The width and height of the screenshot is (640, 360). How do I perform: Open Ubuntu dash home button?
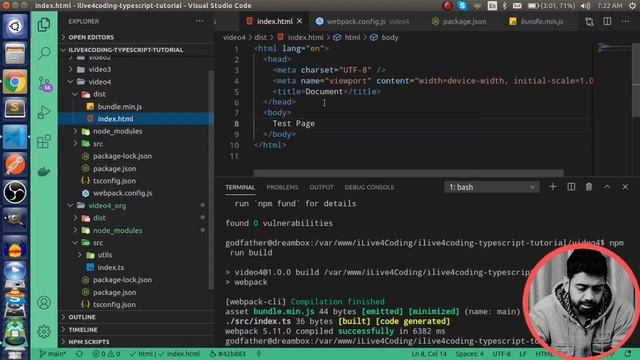point(15,26)
